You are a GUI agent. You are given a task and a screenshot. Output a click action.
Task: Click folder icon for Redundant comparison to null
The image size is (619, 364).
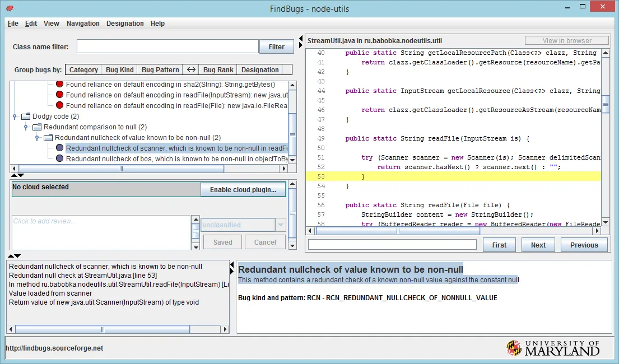[x=37, y=127]
